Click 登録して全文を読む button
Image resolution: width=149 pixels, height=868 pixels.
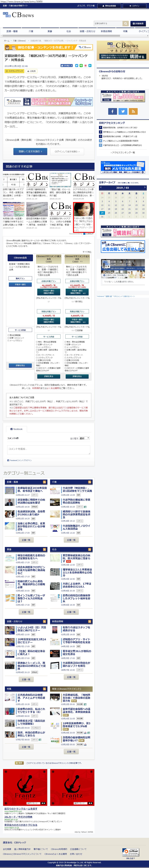pos(30,152)
